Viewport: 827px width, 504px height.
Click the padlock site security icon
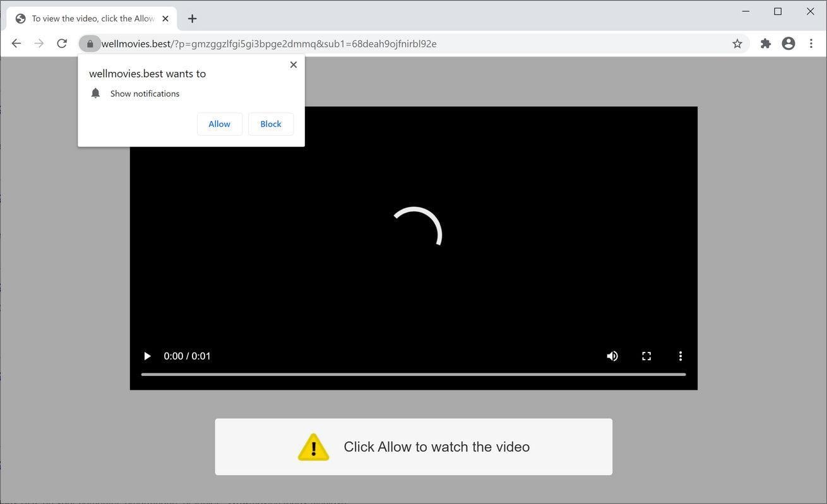pos(90,43)
